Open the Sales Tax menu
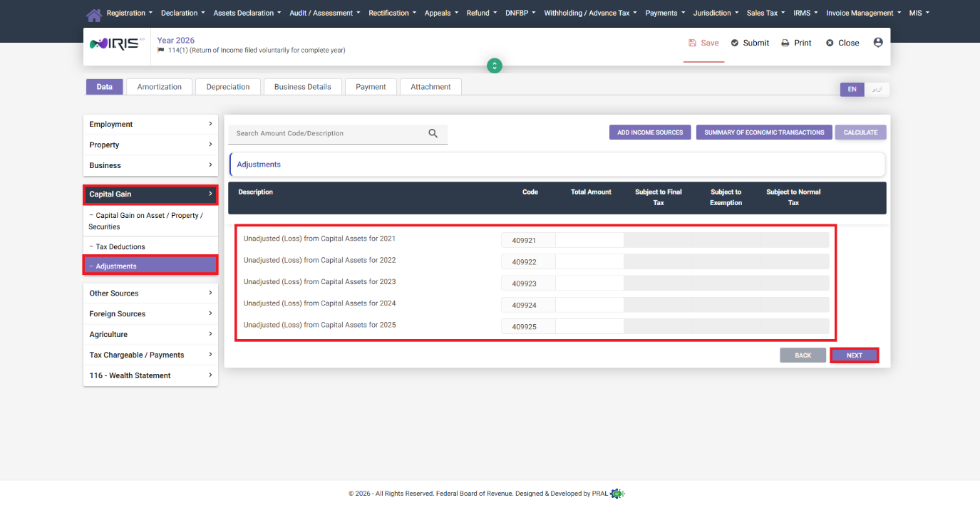 coord(766,13)
